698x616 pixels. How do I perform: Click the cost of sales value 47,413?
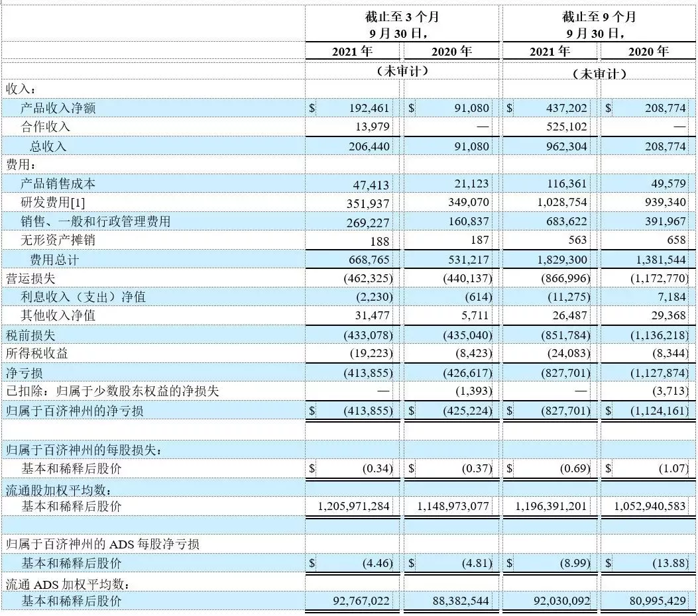point(371,185)
